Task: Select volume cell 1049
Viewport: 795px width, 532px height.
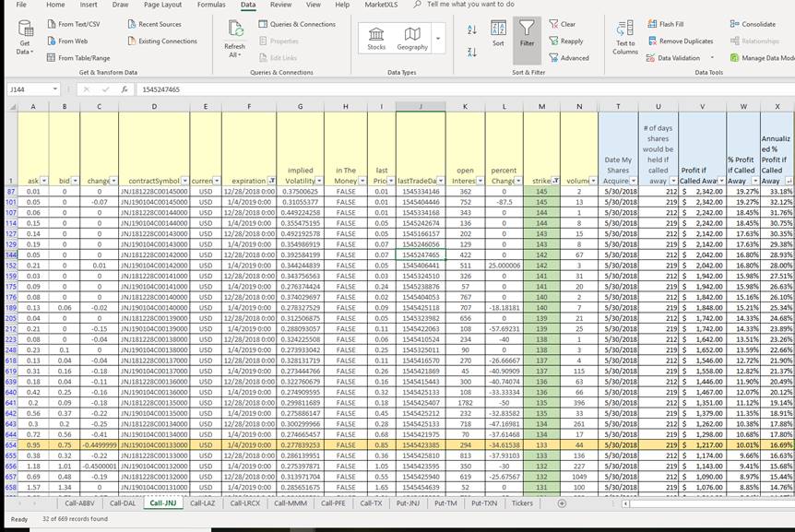Action: point(579,477)
